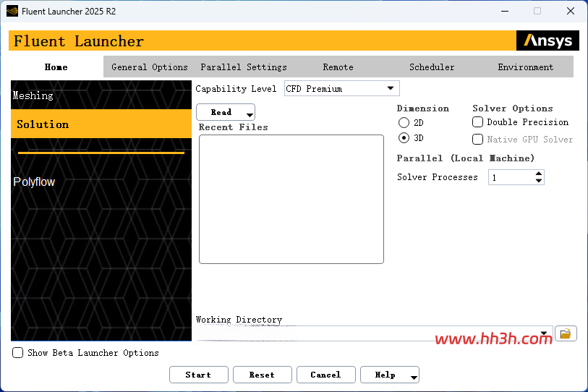Go to the Environment tab

tap(525, 67)
